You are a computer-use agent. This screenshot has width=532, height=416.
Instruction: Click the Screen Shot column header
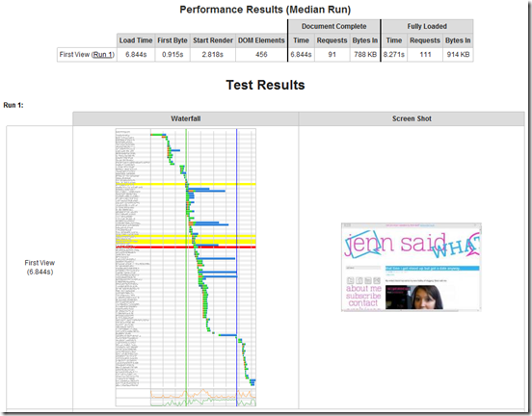412,118
